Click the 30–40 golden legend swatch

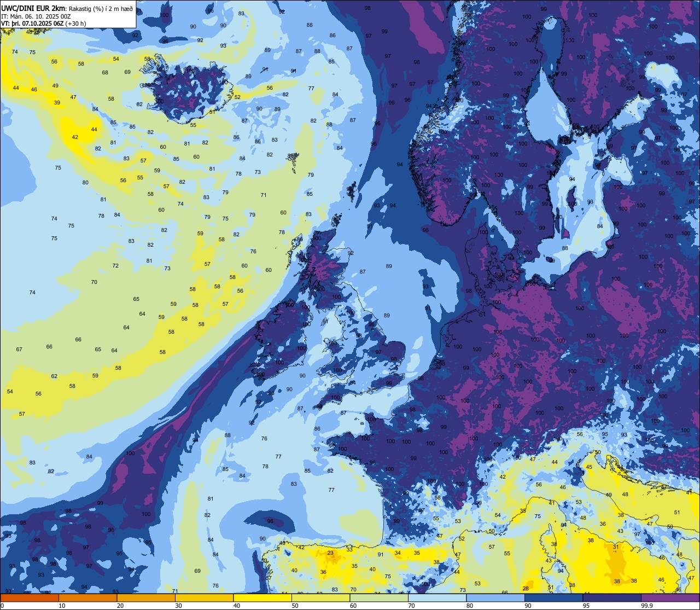point(204,598)
